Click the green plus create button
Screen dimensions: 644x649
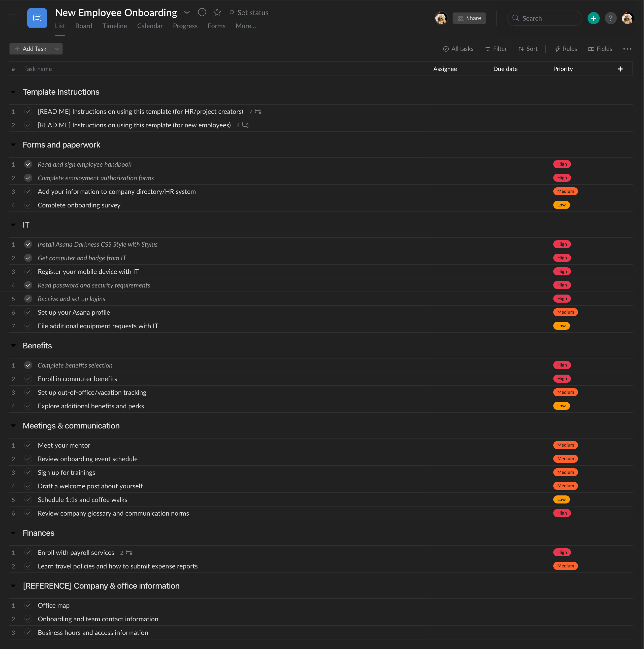[x=593, y=18]
